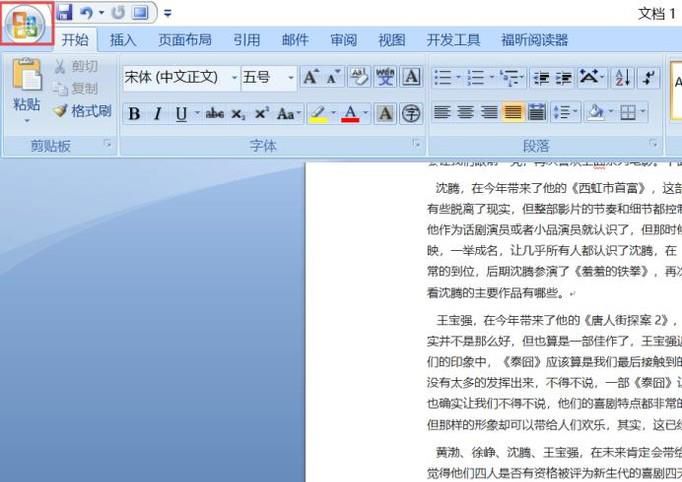682x482 pixels.
Task: Customize the Quick Access Toolbar arrow
Action: pyautogui.click(x=167, y=13)
